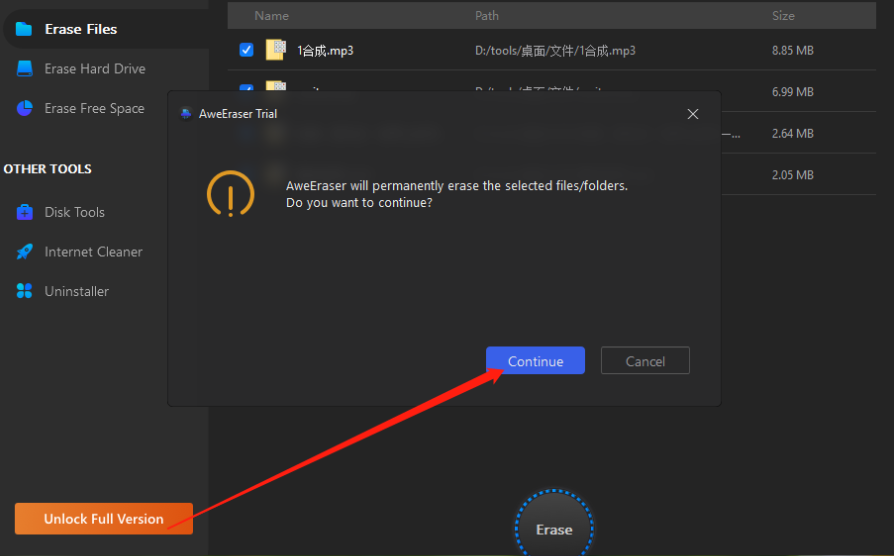Screen dimensions: 894x556
Task: Click the Uninstaller four-dot icon
Action: tap(25, 291)
